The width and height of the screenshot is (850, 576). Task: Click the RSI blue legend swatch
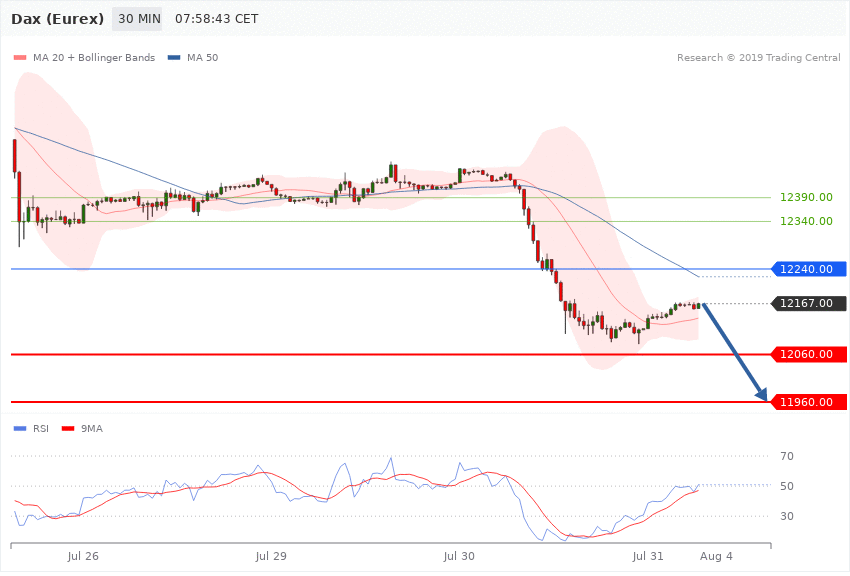20,429
